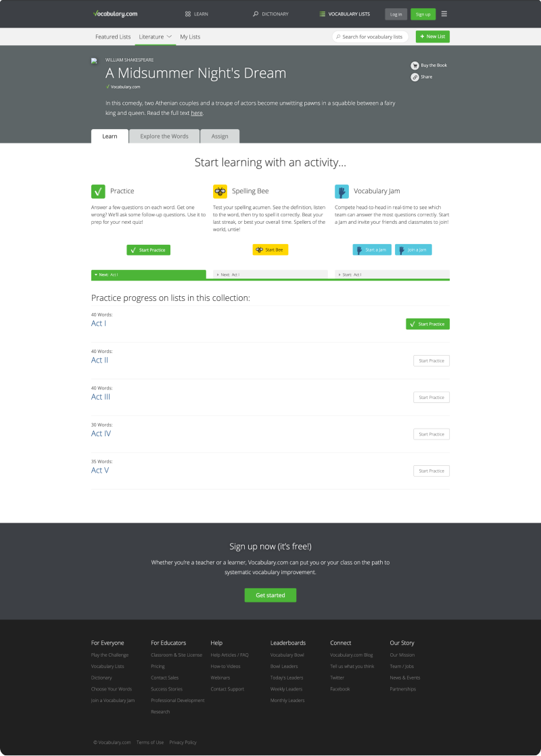Viewport: 541px width, 756px height.
Task: Open Today's Leaders footer link
Action: point(287,678)
